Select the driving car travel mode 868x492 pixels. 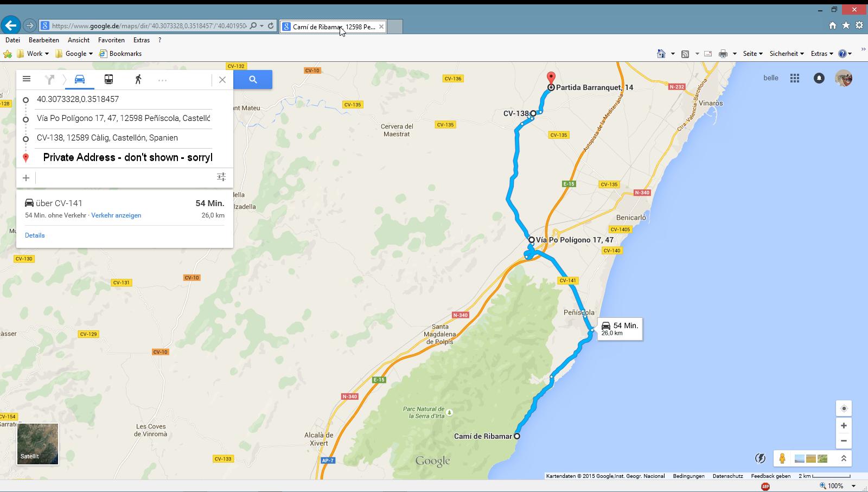point(80,80)
